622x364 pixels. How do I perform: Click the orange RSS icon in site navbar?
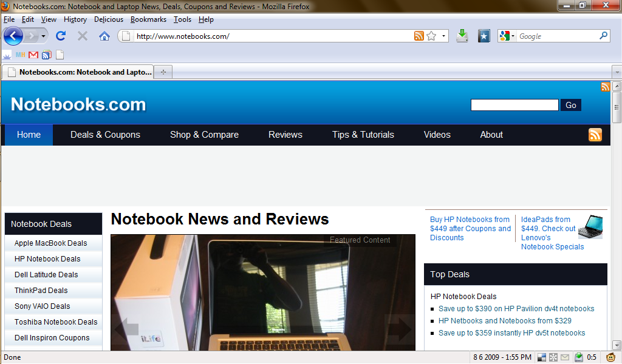(595, 135)
